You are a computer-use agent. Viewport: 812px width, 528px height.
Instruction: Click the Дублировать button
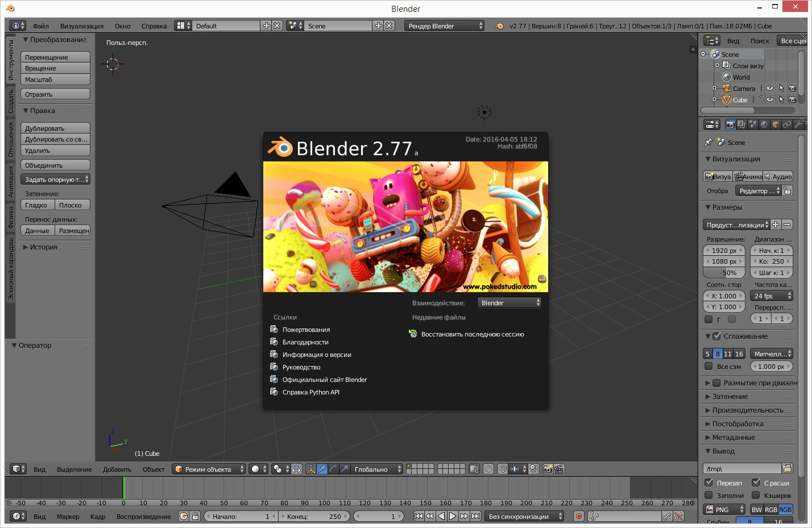(55, 128)
